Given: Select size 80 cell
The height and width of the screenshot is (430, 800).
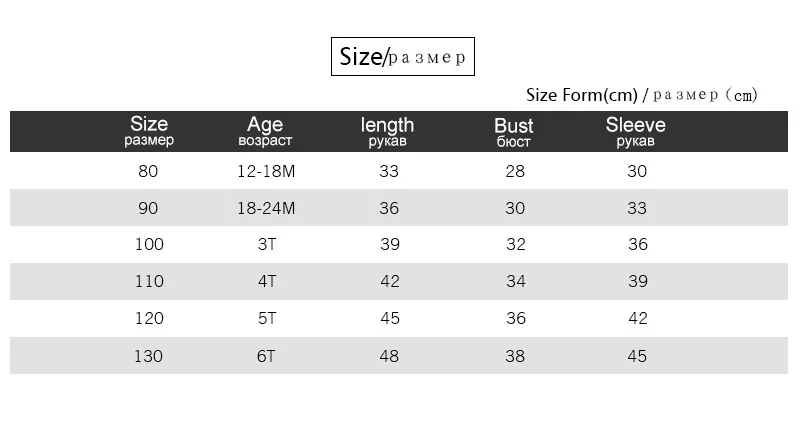Looking at the screenshot, I should pos(149,171).
